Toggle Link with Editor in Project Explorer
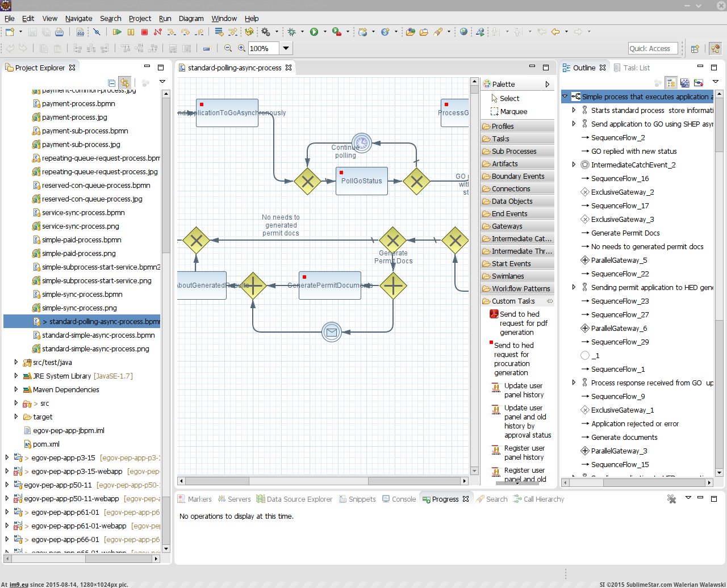 124,83
